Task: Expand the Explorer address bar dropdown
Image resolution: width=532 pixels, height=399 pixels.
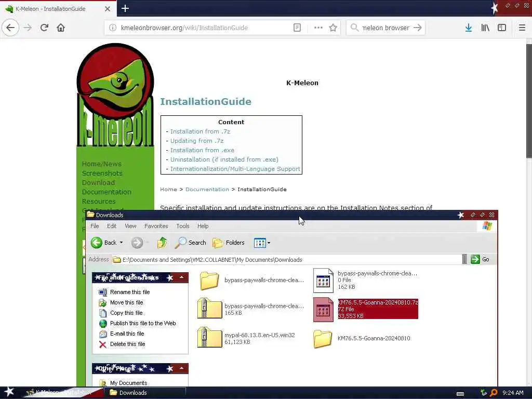Action: pos(464,259)
